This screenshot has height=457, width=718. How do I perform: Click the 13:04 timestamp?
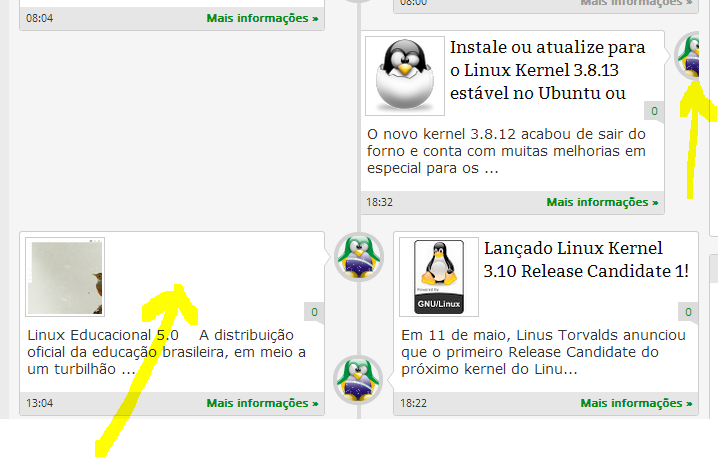click(x=39, y=403)
